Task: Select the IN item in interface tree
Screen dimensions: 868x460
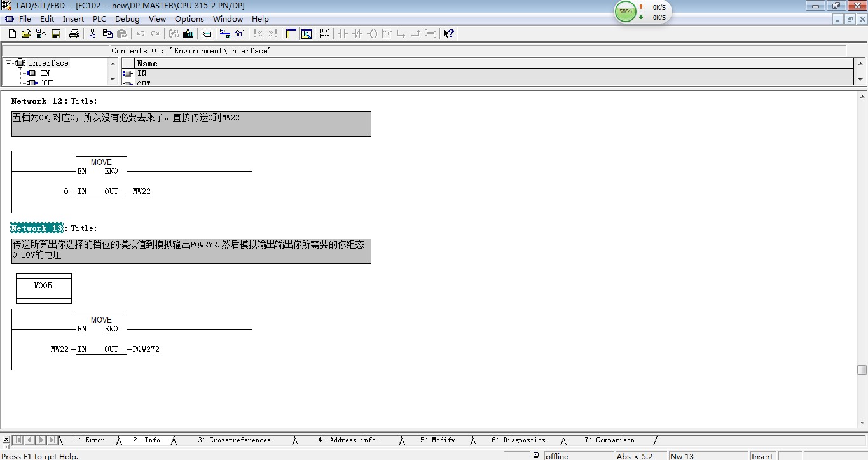Action: [45, 73]
